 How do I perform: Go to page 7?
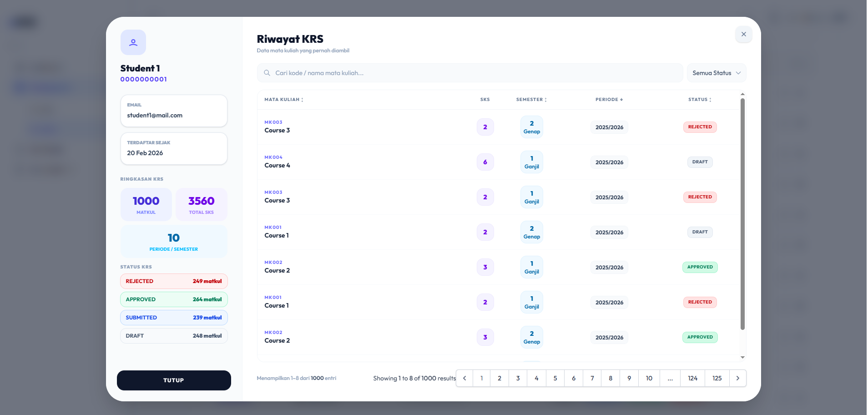click(592, 378)
